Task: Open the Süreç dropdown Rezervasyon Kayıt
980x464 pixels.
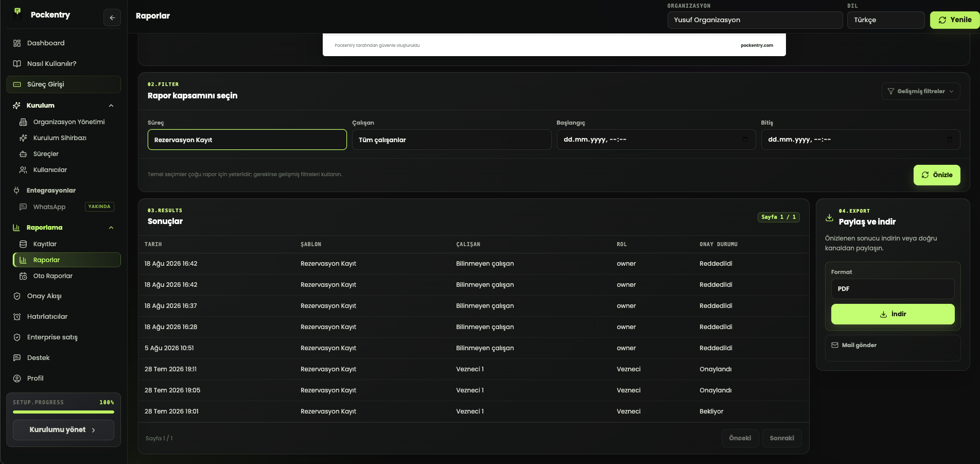Action: (247, 140)
